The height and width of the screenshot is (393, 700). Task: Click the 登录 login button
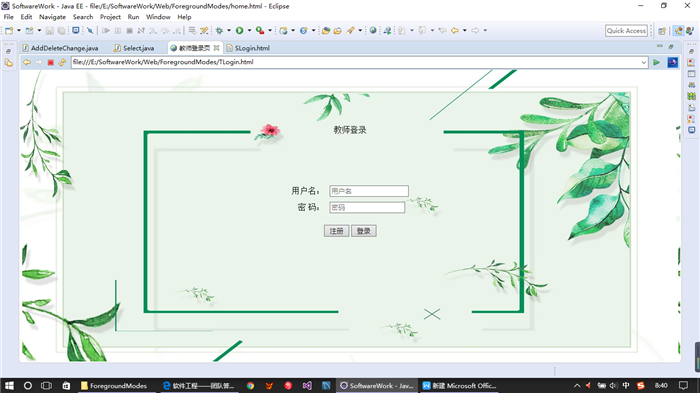(x=364, y=231)
